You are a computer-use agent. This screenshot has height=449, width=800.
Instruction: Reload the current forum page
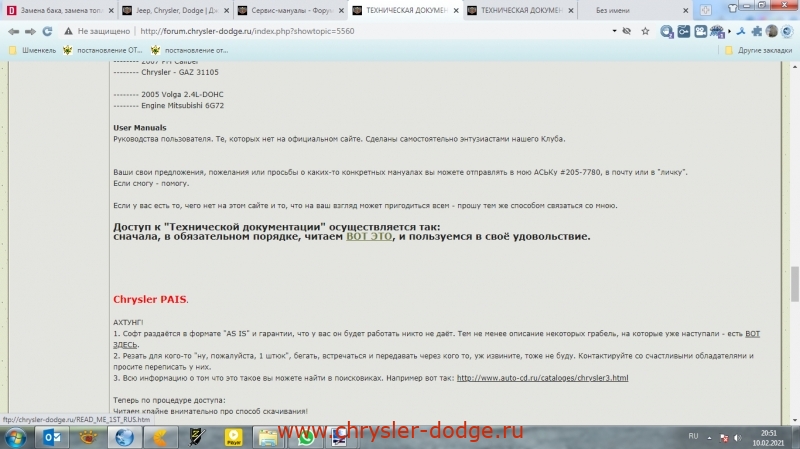click(x=47, y=32)
